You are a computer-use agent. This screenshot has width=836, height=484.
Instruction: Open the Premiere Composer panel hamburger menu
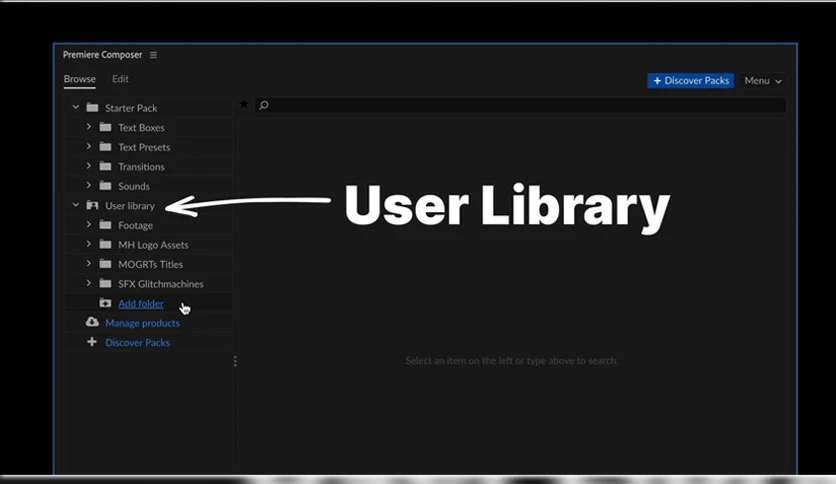pyautogui.click(x=153, y=55)
